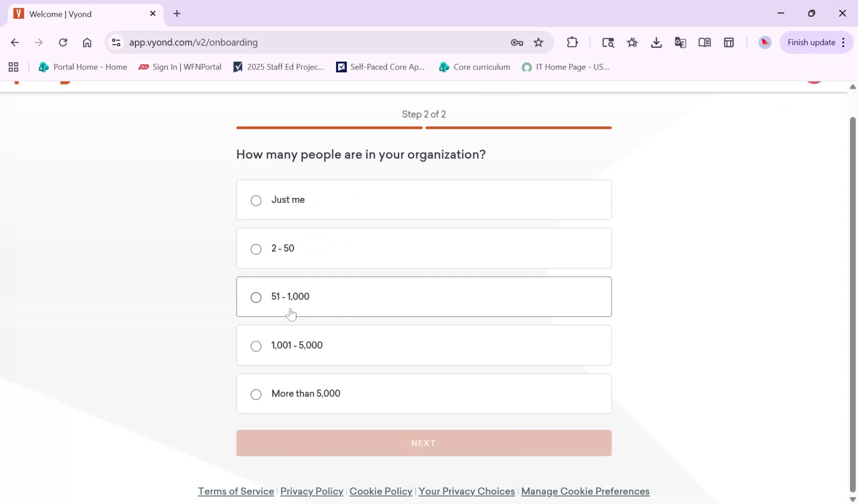858x504 pixels.
Task: Click the step progress bar first segment
Action: pyautogui.click(x=329, y=128)
